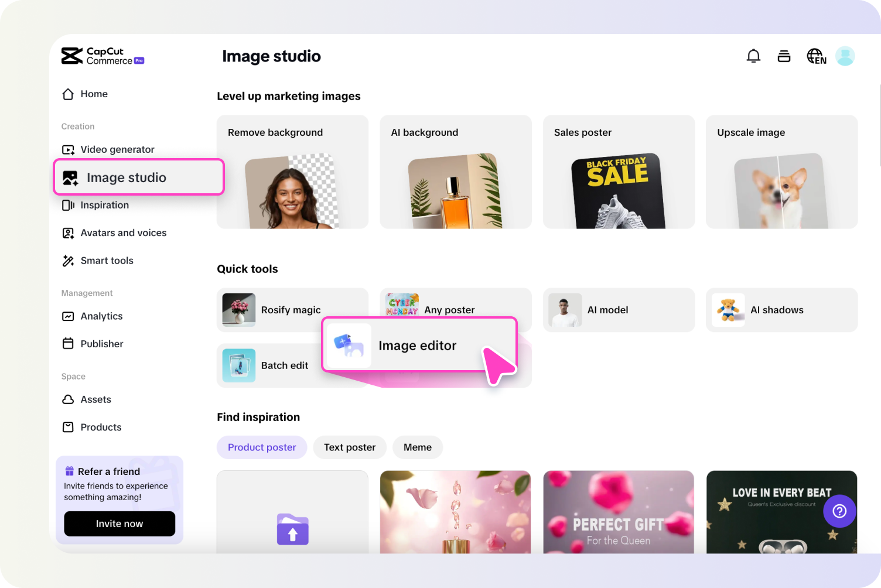Change language via the EN globe icon
Screen dimensions: 881x588
pyautogui.click(x=815, y=56)
